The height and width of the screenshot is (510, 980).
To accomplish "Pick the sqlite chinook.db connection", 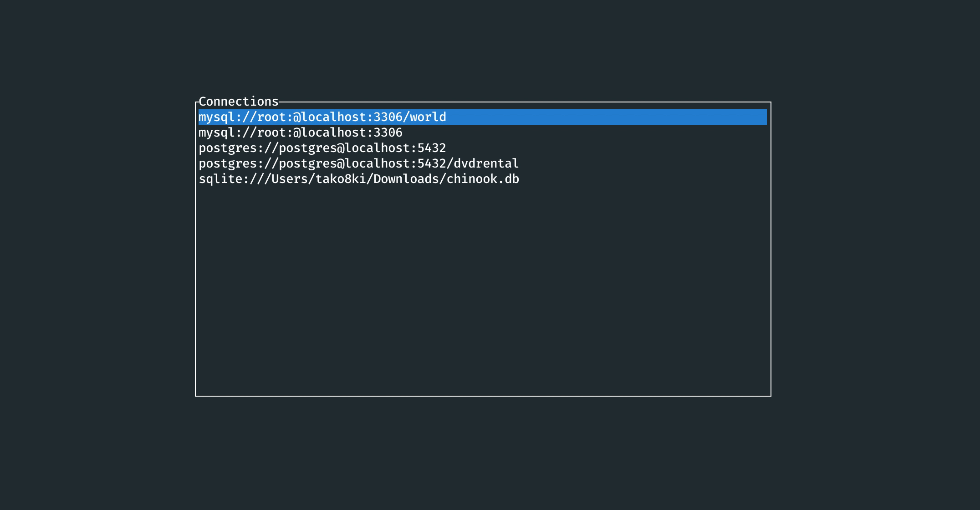I will point(359,179).
